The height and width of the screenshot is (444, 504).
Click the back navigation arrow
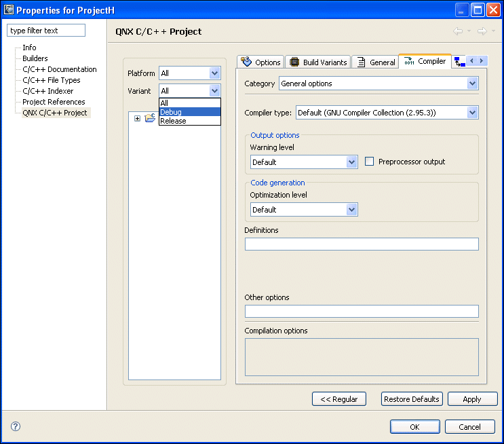point(459,31)
